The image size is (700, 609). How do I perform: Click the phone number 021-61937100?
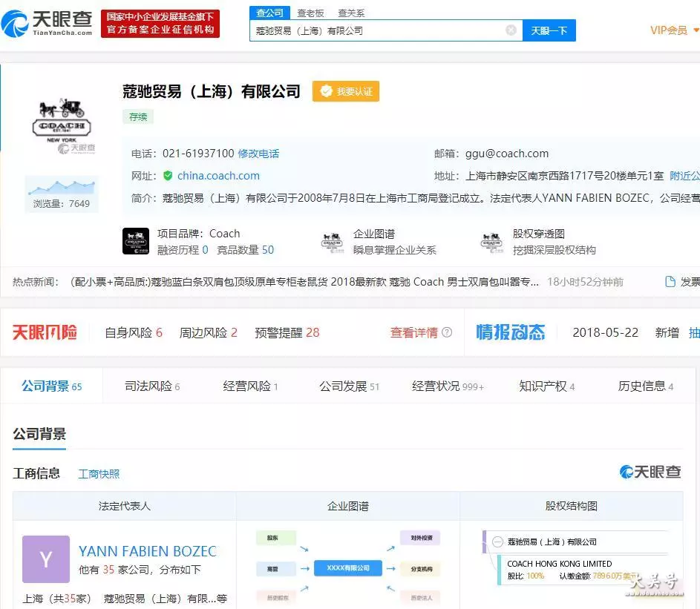[x=198, y=154]
